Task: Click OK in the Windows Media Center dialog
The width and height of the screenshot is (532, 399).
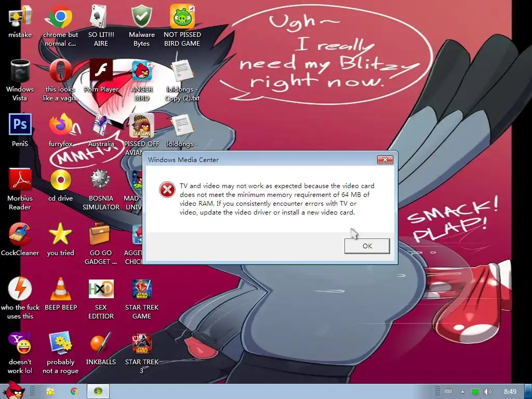Action: tap(367, 246)
